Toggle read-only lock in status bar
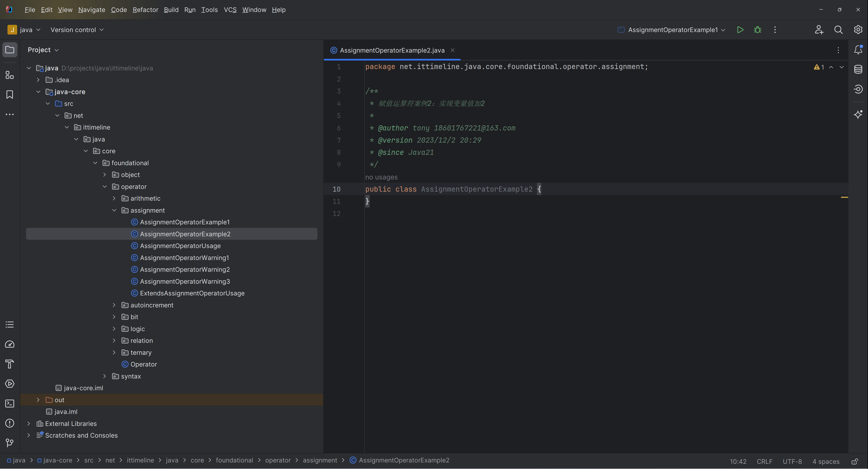This screenshot has width=868, height=469. click(x=855, y=461)
